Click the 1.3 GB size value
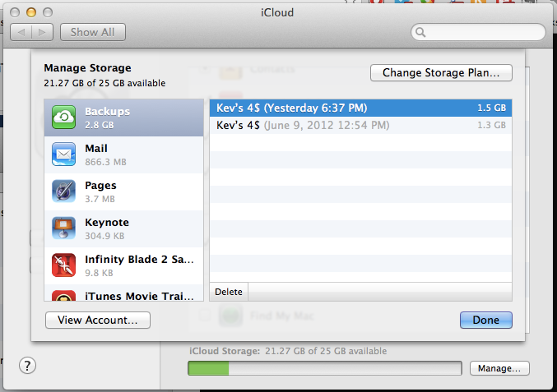 491,125
